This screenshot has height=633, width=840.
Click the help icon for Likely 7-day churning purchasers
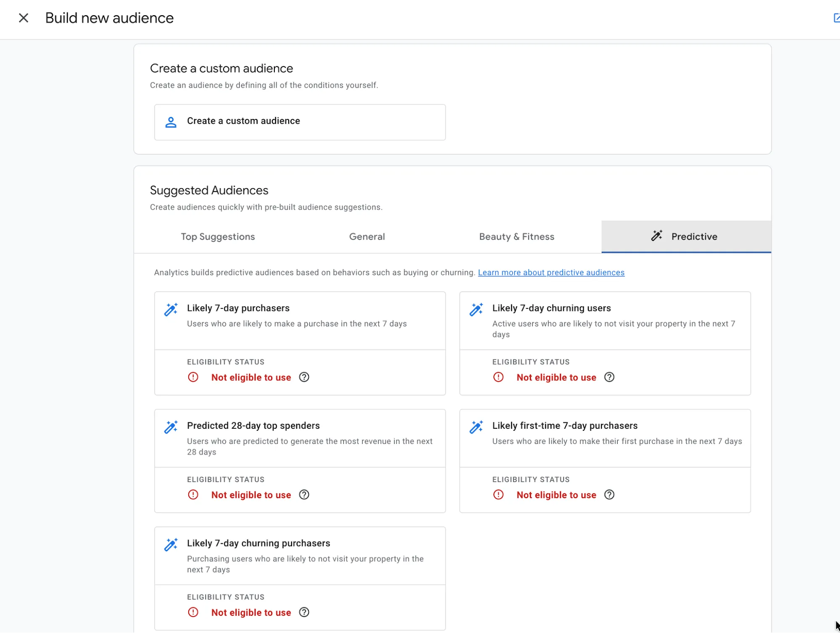point(304,612)
